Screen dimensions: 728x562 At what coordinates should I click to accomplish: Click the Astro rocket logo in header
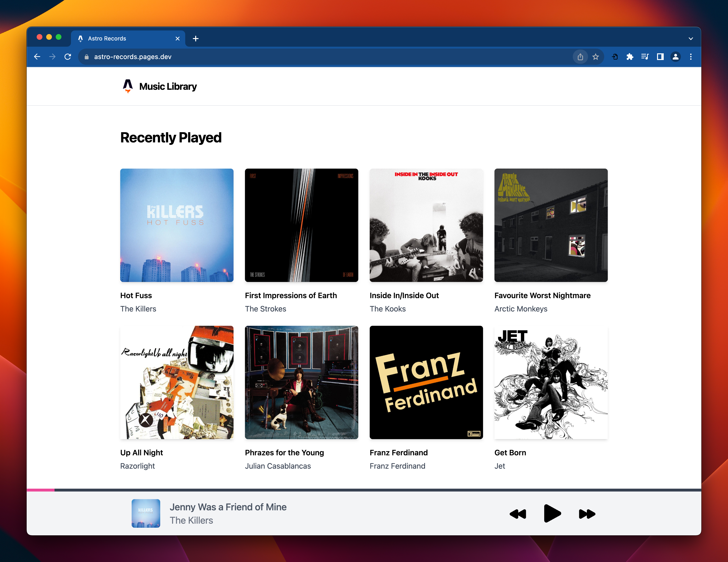pos(128,86)
